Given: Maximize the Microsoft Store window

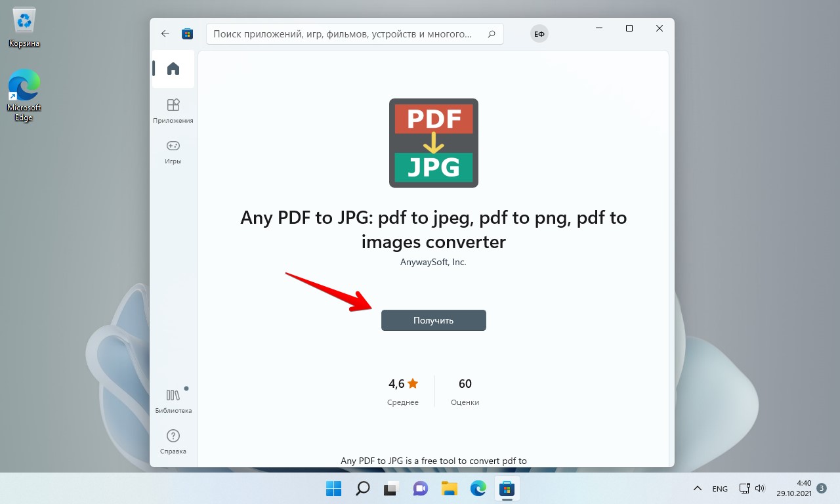Looking at the screenshot, I should (x=629, y=28).
